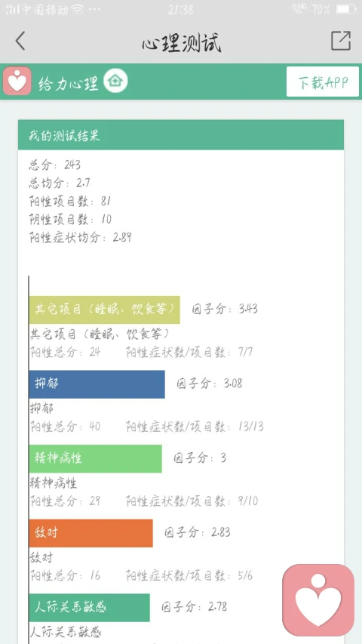Open the home icon beside 给力心理

coord(115,81)
